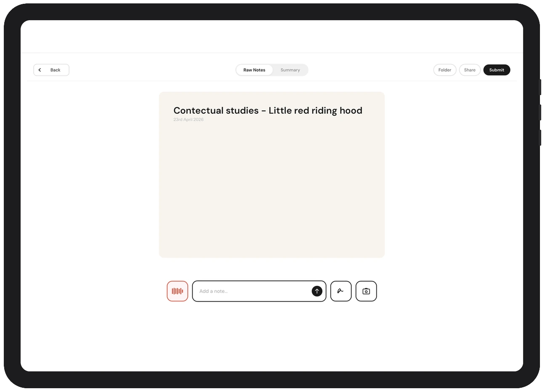Open the Folder option
The height and width of the screenshot is (392, 545).
pos(445,70)
